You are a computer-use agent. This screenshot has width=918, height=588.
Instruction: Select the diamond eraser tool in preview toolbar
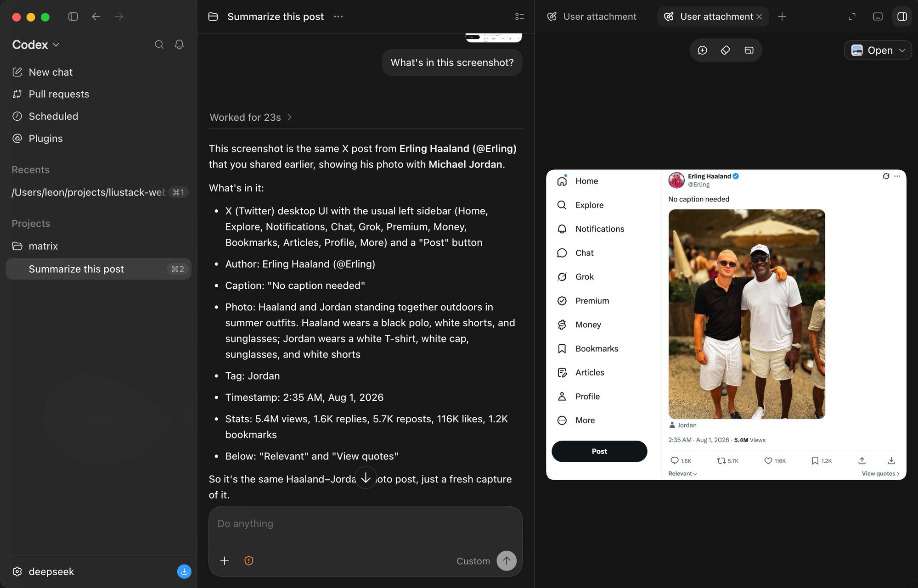pyautogui.click(x=726, y=50)
